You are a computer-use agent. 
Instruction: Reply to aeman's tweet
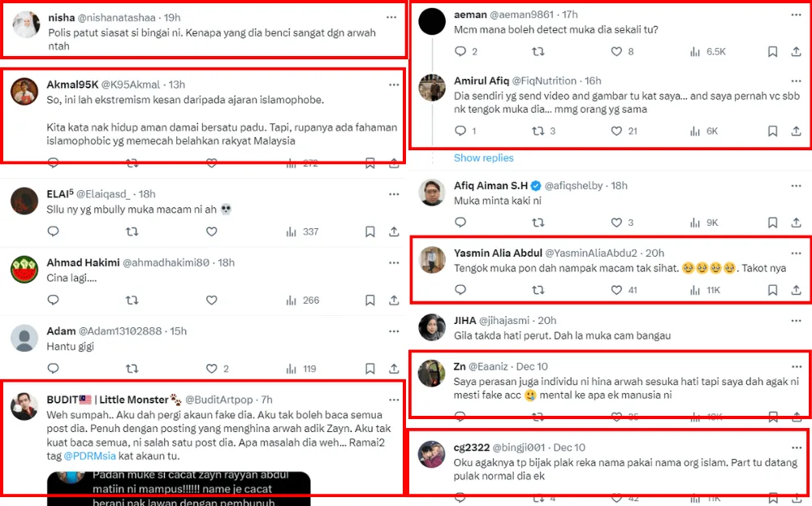click(x=460, y=51)
